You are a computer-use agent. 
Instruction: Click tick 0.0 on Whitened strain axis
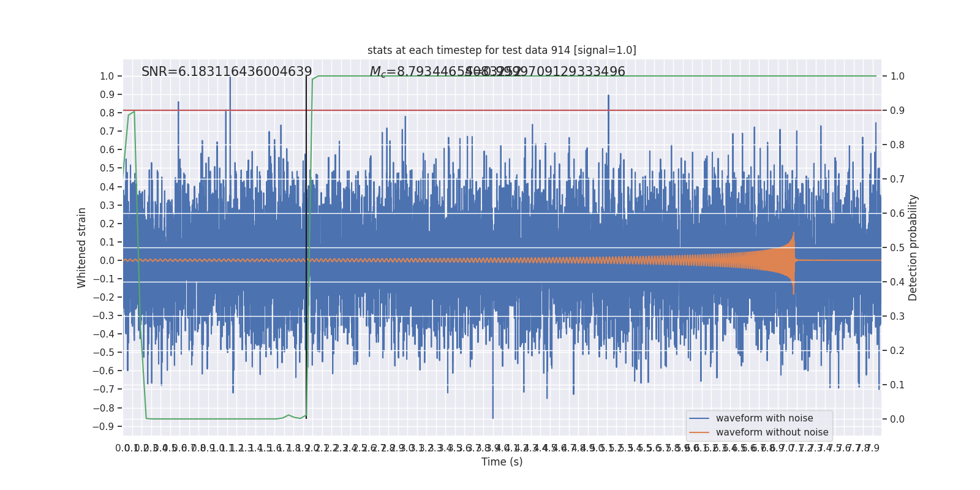click(107, 260)
